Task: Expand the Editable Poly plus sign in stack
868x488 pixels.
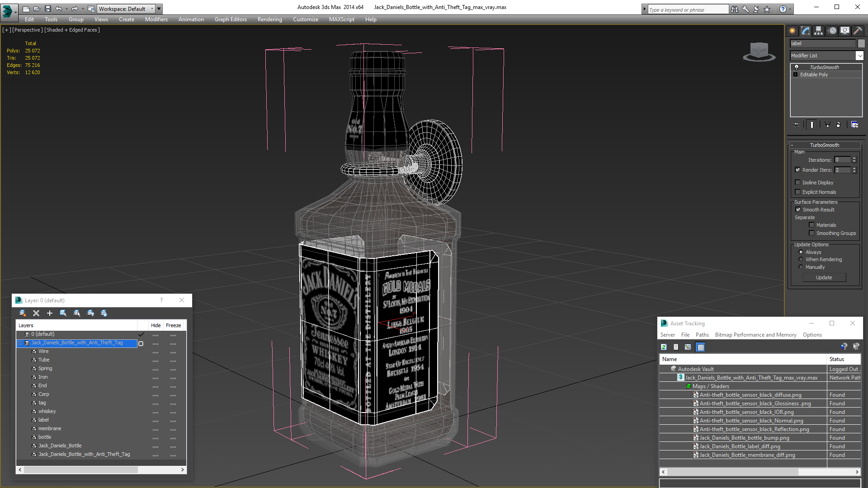Action: pos(796,75)
